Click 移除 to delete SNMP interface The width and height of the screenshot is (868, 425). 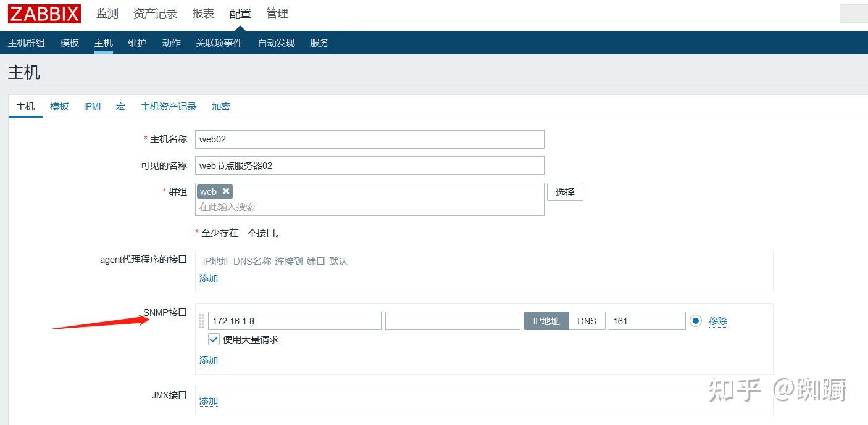pyautogui.click(x=717, y=321)
